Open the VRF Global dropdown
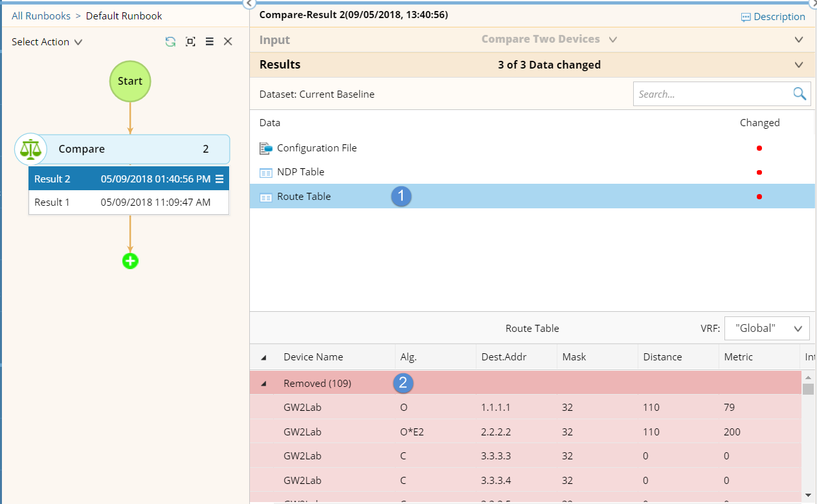Image resolution: width=817 pixels, height=504 pixels. (x=767, y=328)
